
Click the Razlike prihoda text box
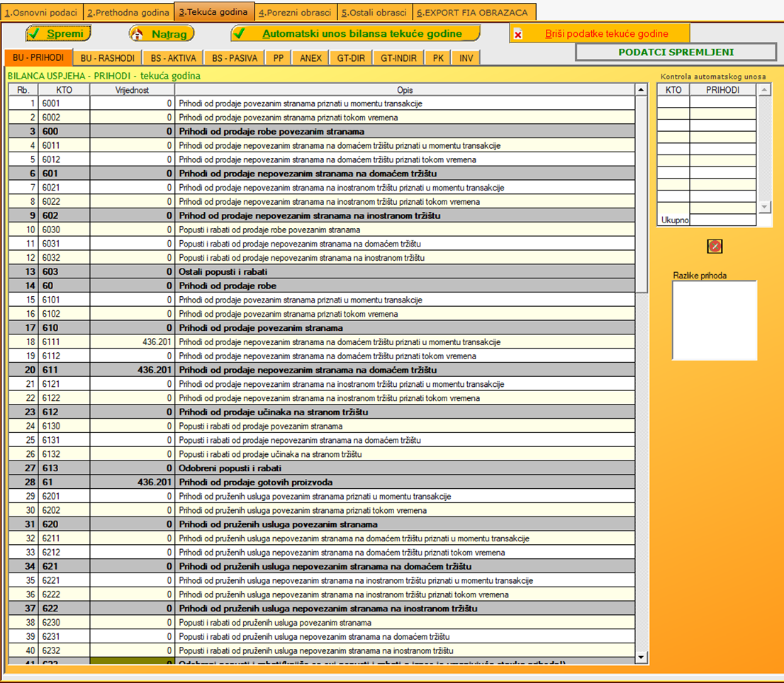[x=715, y=320]
